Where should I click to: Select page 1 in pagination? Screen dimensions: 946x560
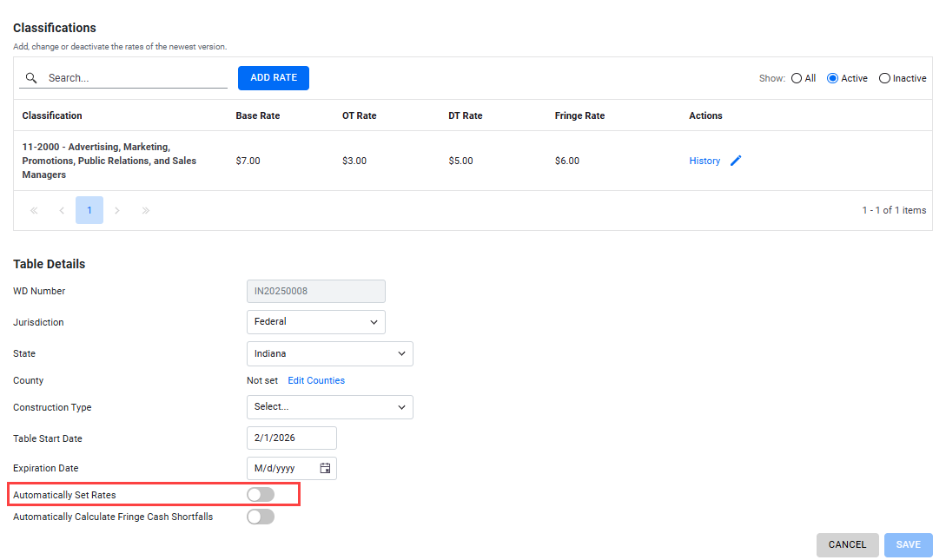click(89, 210)
